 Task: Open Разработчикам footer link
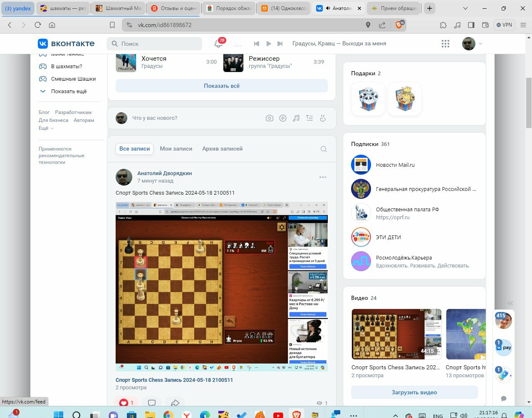(73, 112)
